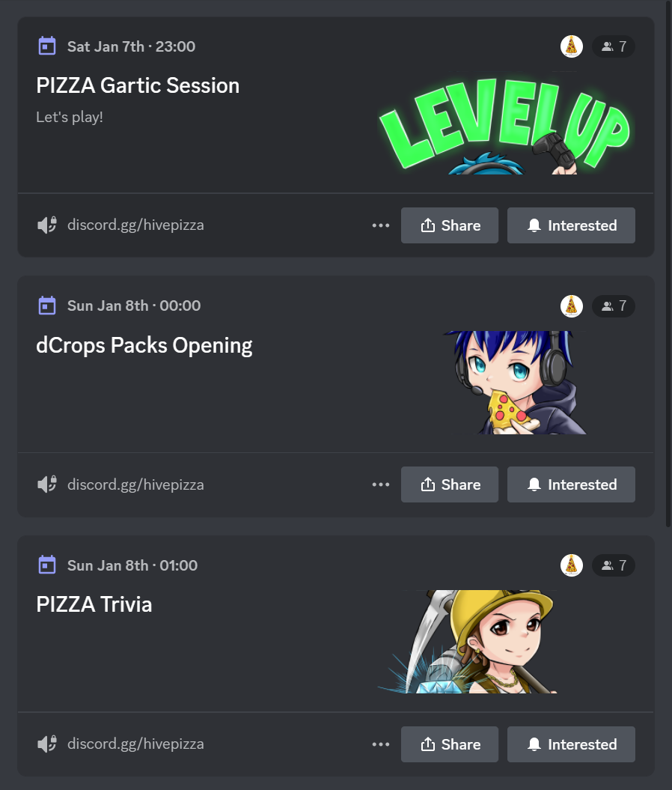Share the PIZZA Trivia event
This screenshot has width=672, height=790.
tap(450, 744)
